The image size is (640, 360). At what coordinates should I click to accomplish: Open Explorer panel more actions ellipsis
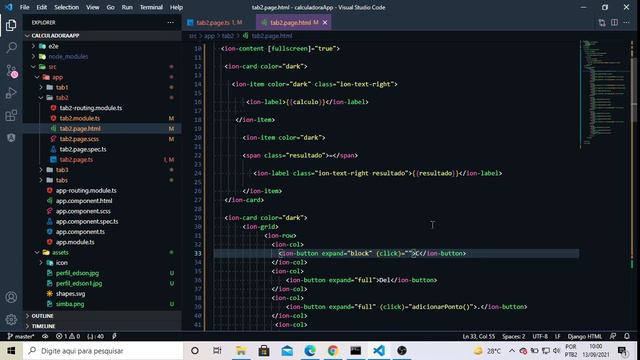(171, 22)
